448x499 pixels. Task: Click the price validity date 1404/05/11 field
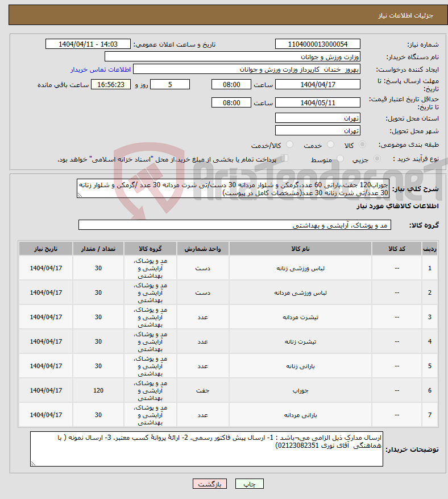[x=318, y=102]
